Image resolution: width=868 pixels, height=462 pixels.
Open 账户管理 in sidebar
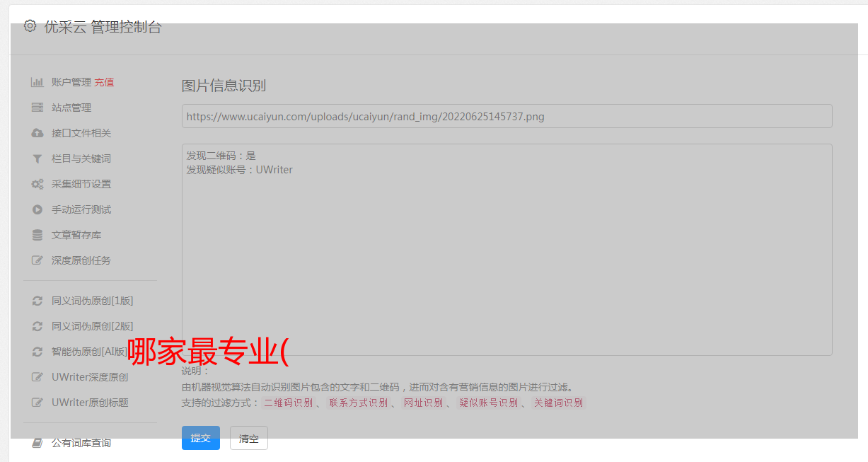(71, 82)
